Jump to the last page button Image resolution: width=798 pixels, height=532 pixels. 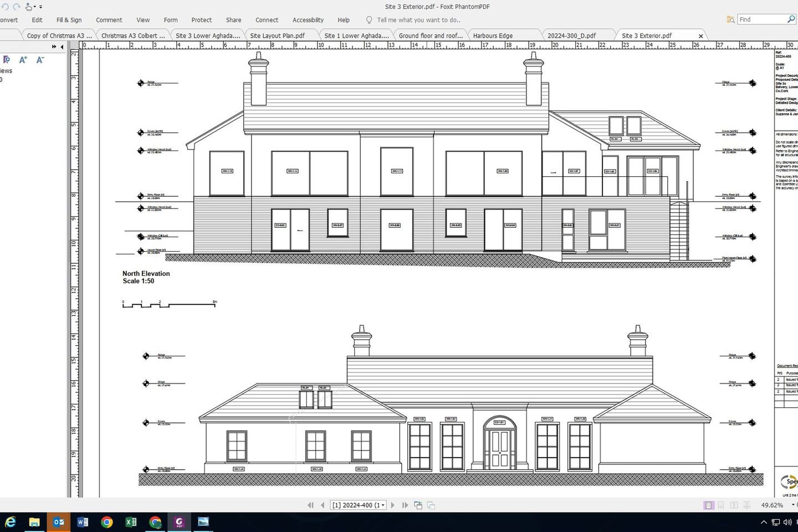pyautogui.click(x=405, y=505)
